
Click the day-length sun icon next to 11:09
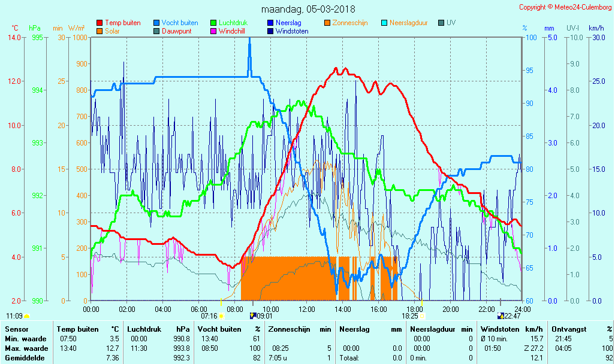click(x=26, y=316)
